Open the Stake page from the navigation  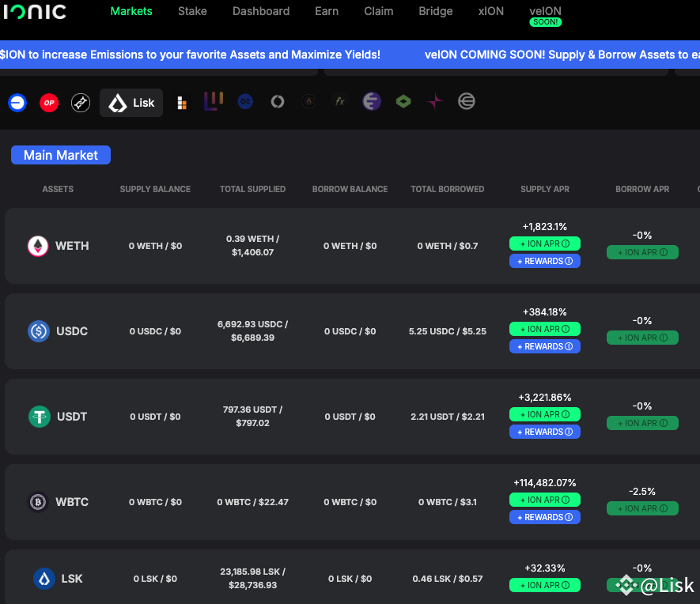point(192,11)
